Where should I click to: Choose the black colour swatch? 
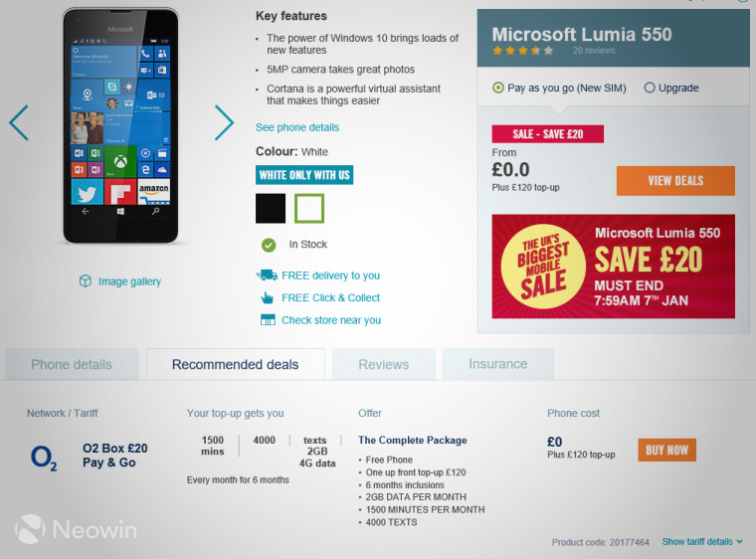click(x=271, y=208)
